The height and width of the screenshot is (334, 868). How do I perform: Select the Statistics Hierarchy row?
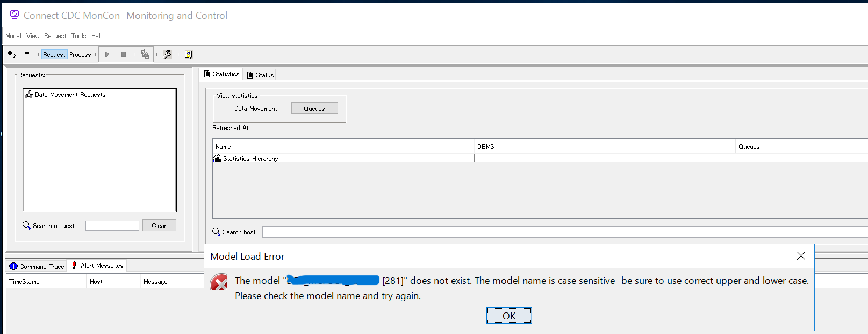tap(250, 159)
